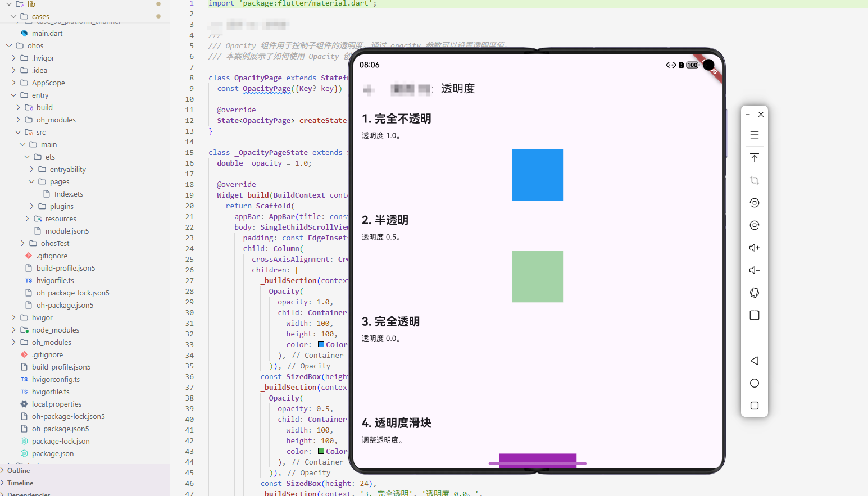Collapse the pages folder chevron
868x496 pixels.
tap(31, 181)
